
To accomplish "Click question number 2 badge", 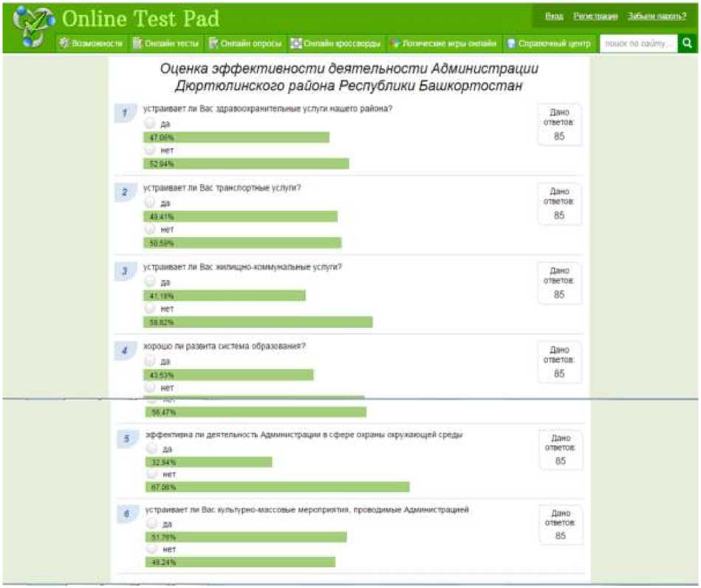I will pos(125,192).
